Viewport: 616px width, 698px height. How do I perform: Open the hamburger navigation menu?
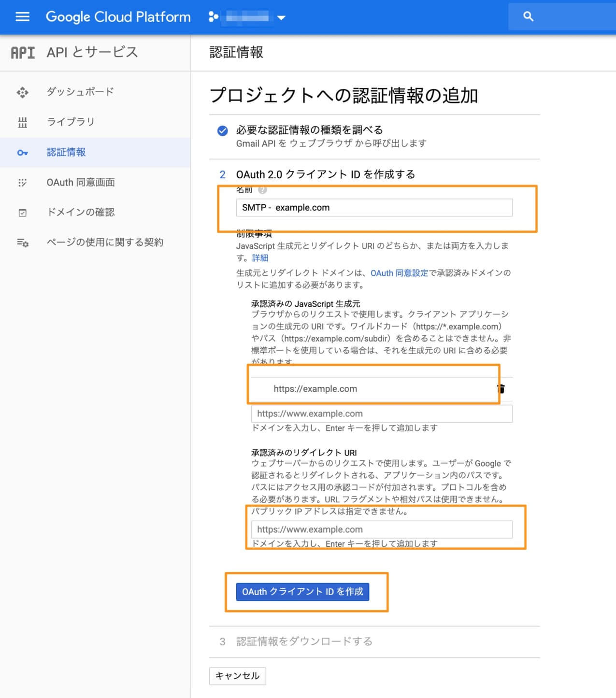pos(22,17)
